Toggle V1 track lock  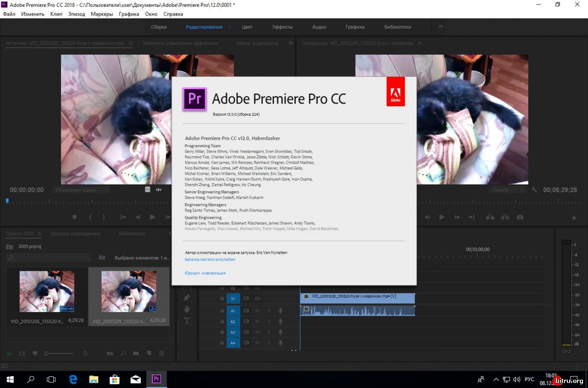click(x=222, y=298)
